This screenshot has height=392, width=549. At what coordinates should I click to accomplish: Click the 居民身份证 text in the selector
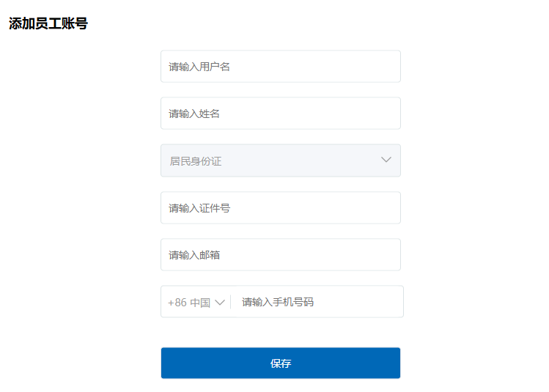196,161
